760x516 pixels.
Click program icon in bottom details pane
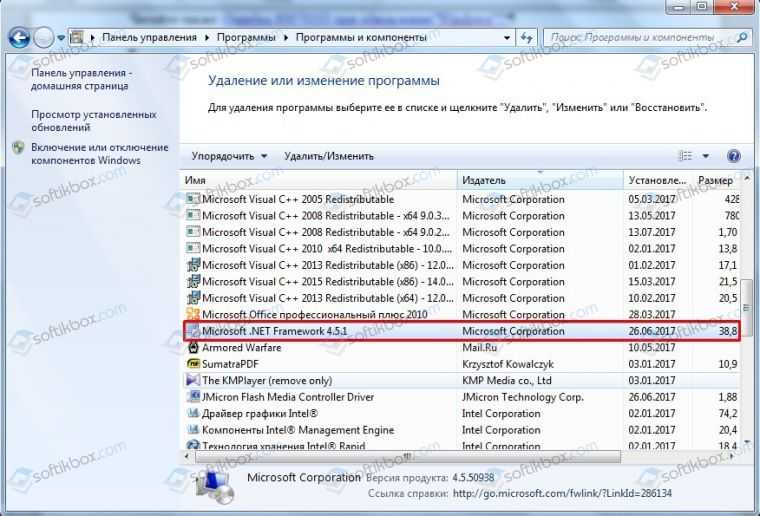point(215,485)
